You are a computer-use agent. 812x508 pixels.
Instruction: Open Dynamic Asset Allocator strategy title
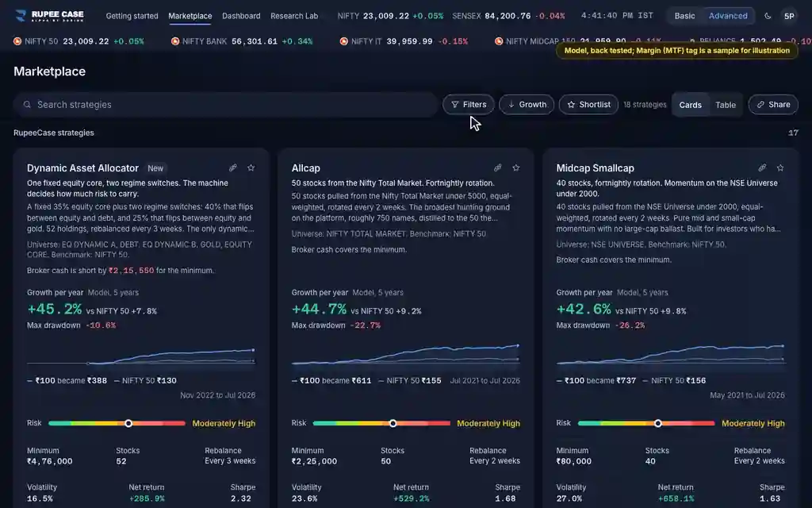pos(82,168)
